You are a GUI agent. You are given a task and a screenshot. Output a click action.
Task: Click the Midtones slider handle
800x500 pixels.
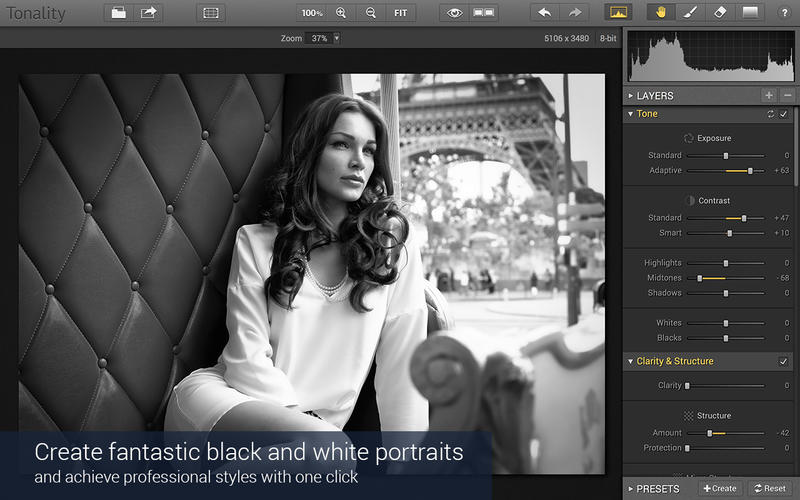coord(699,278)
